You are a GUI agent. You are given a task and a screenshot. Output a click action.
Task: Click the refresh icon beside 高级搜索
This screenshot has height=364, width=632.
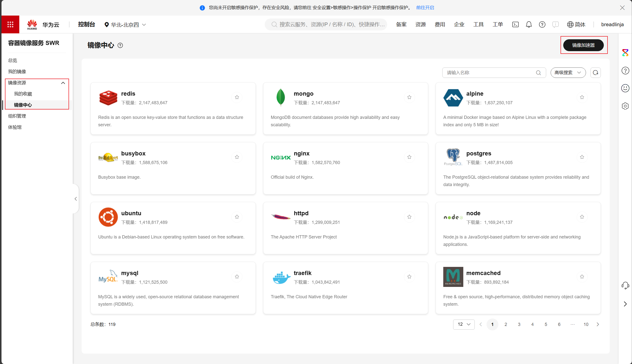(x=595, y=73)
